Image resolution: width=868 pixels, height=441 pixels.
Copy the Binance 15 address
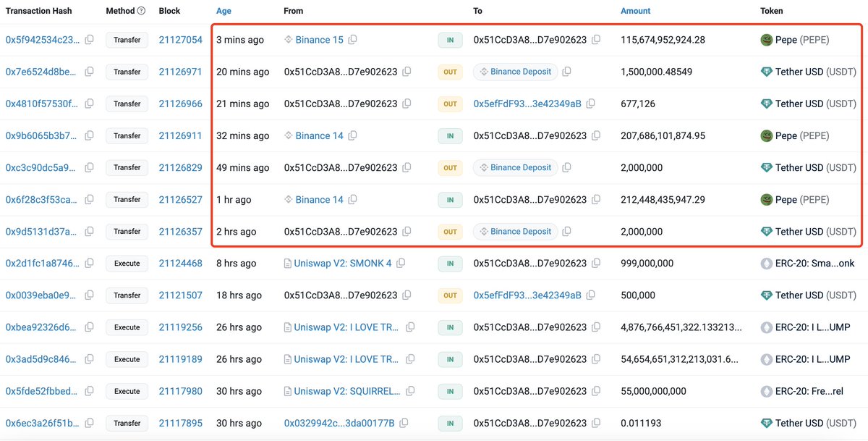[x=352, y=40]
